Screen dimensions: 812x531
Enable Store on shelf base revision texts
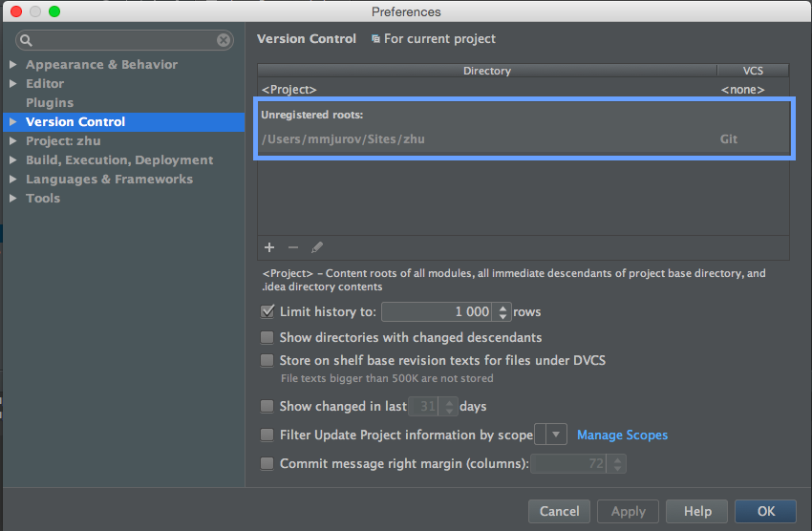tap(267, 361)
